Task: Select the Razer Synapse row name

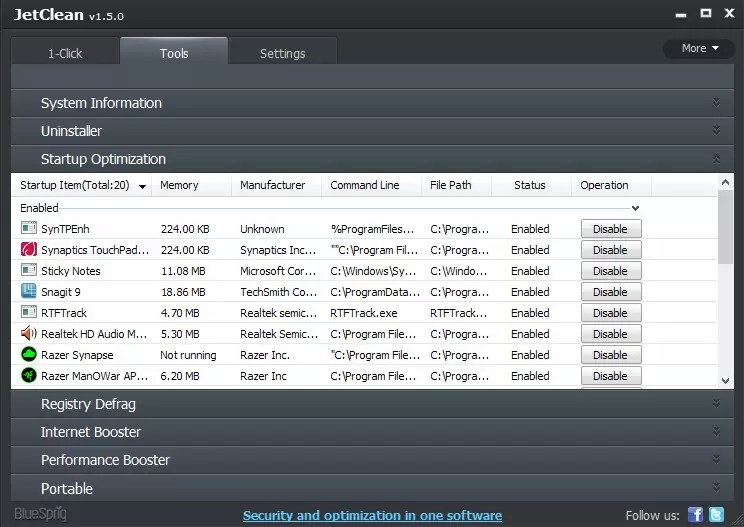Action: pos(77,355)
